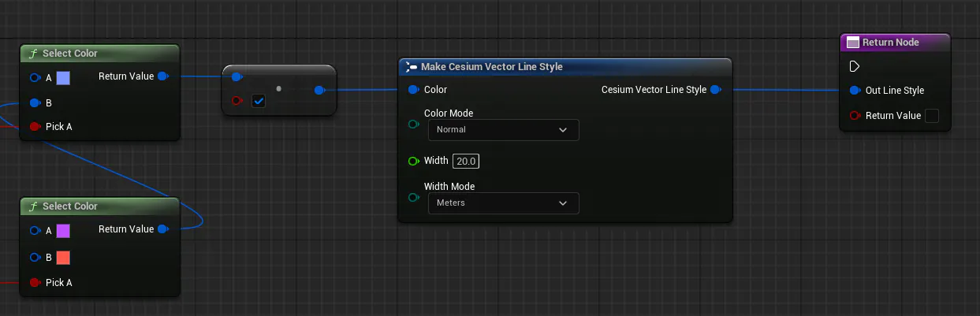Image resolution: width=980 pixels, height=316 pixels.
Task: Click the connected B pin with no swatch
Action: [x=35, y=102]
